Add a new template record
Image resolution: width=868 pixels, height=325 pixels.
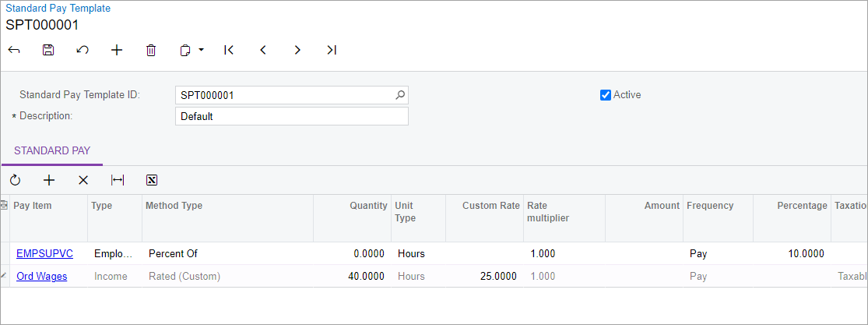[x=117, y=50]
